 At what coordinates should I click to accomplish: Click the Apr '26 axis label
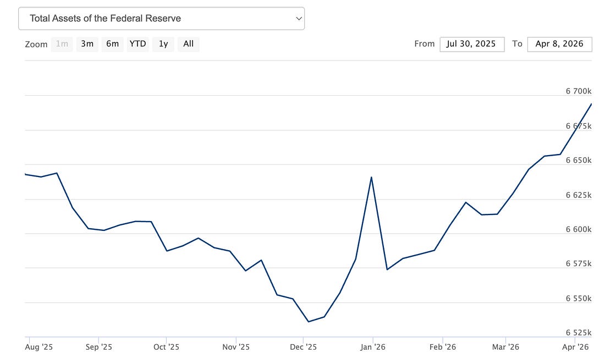pos(575,347)
